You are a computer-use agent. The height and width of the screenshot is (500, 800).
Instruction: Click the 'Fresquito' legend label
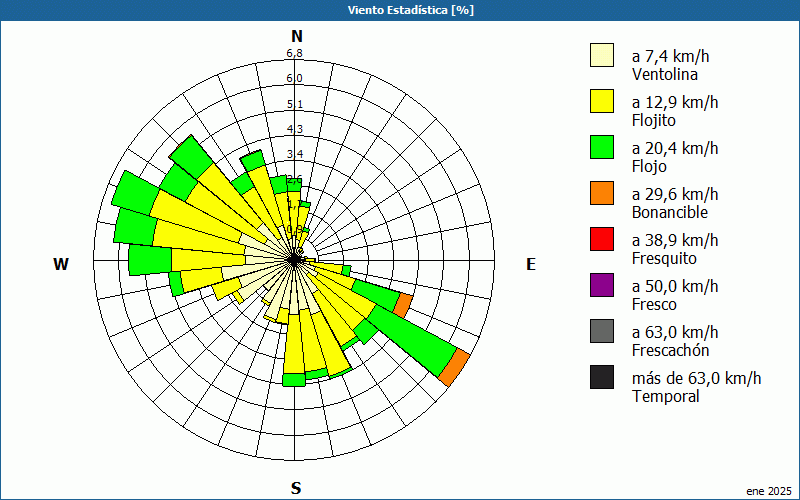point(664,258)
